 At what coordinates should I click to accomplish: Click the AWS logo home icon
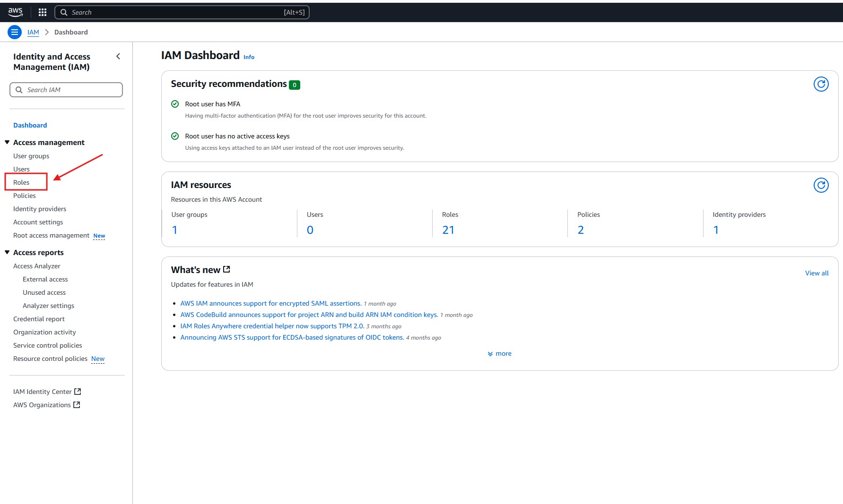15,12
